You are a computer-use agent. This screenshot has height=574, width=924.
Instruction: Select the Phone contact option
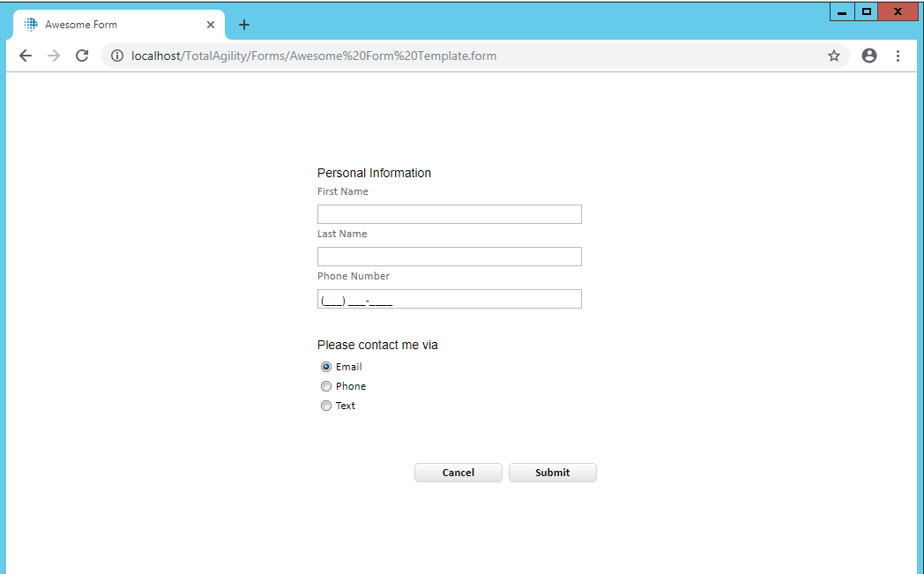(326, 385)
